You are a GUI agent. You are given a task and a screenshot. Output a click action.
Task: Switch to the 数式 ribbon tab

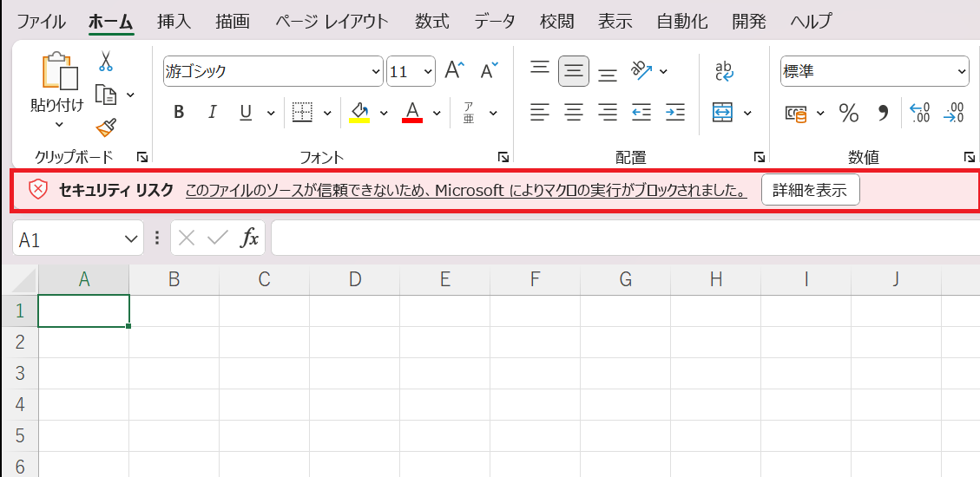click(x=431, y=22)
